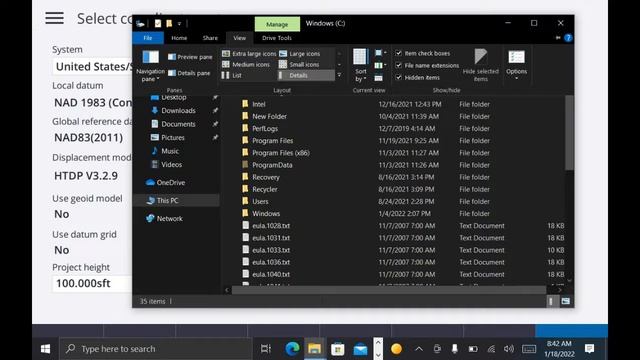Open Mail app from the taskbar
Image resolution: width=640 pixels, height=360 pixels.
360,349
